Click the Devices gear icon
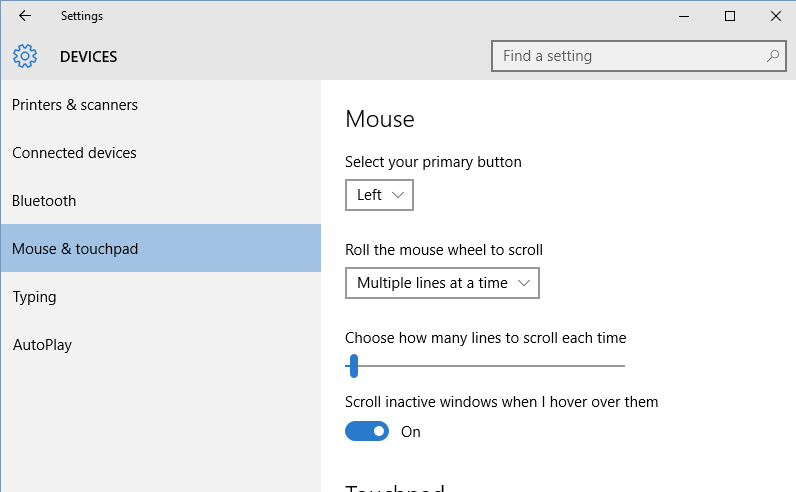The width and height of the screenshot is (796, 492). coord(25,56)
